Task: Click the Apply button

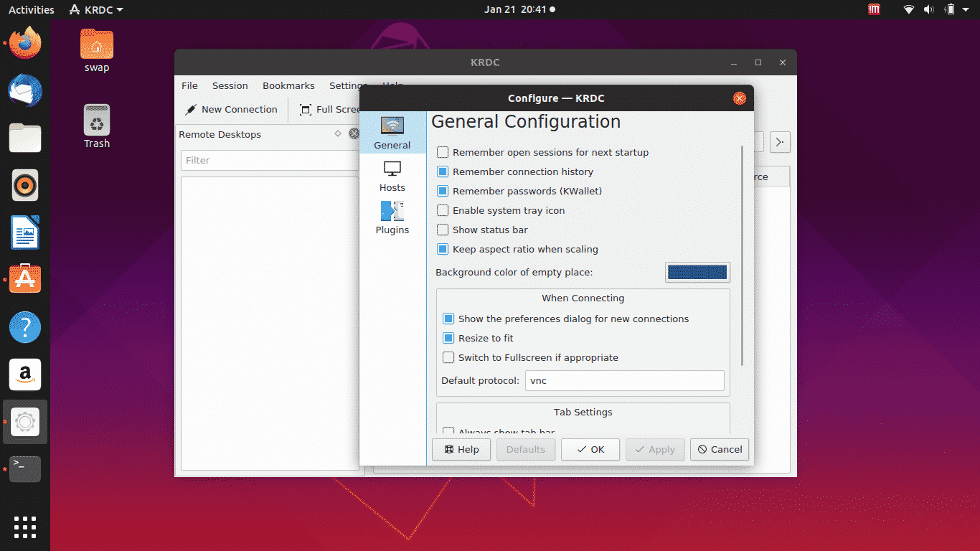Action: point(655,449)
